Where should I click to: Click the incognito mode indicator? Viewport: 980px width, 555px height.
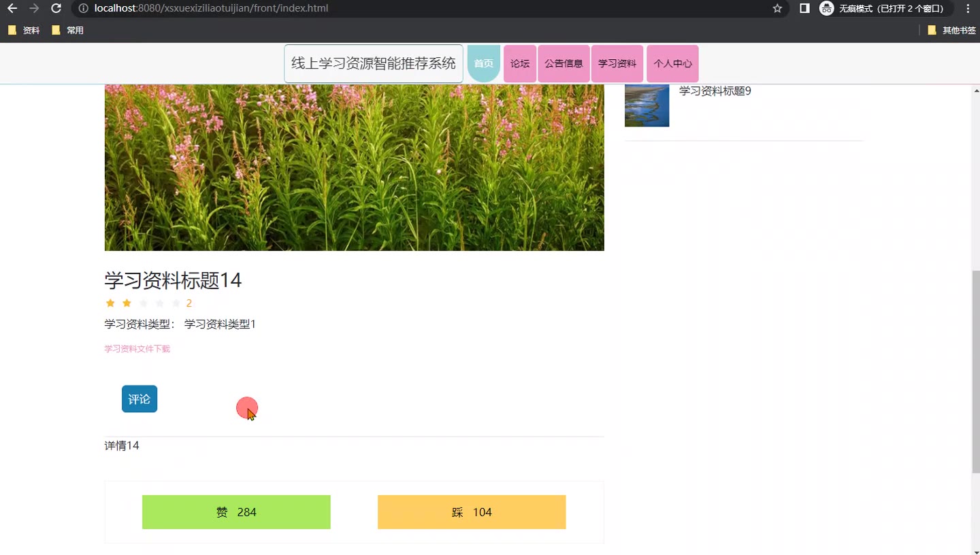(x=885, y=8)
